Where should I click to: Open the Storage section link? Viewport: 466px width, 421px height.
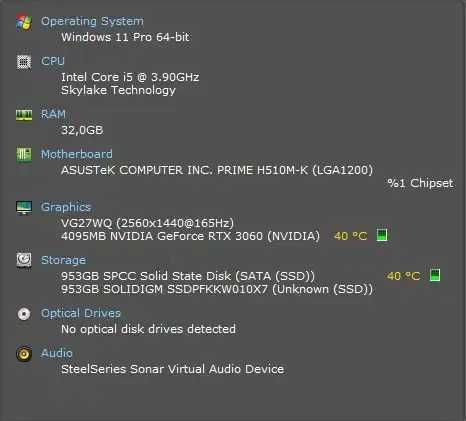click(x=63, y=260)
